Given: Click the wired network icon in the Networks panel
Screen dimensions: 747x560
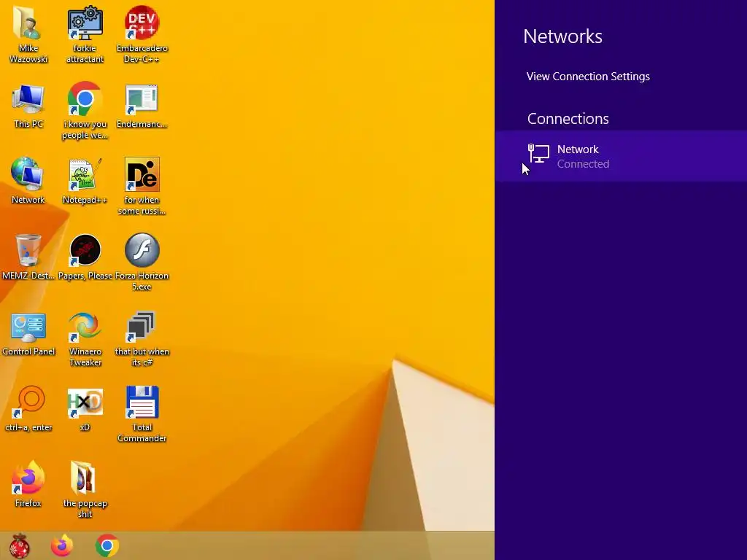Looking at the screenshot, I should pyautogui.click(x=539, y=154).
